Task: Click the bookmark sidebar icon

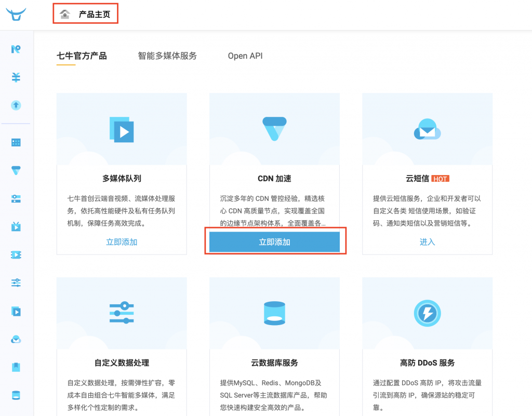Action: click(x=16, y=367)
